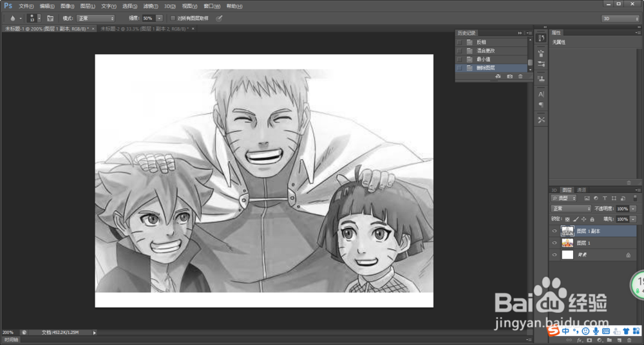Viewport: 644px width, 345px height.
Task: Open the History panel flyout menu
Action: [529, 33]
